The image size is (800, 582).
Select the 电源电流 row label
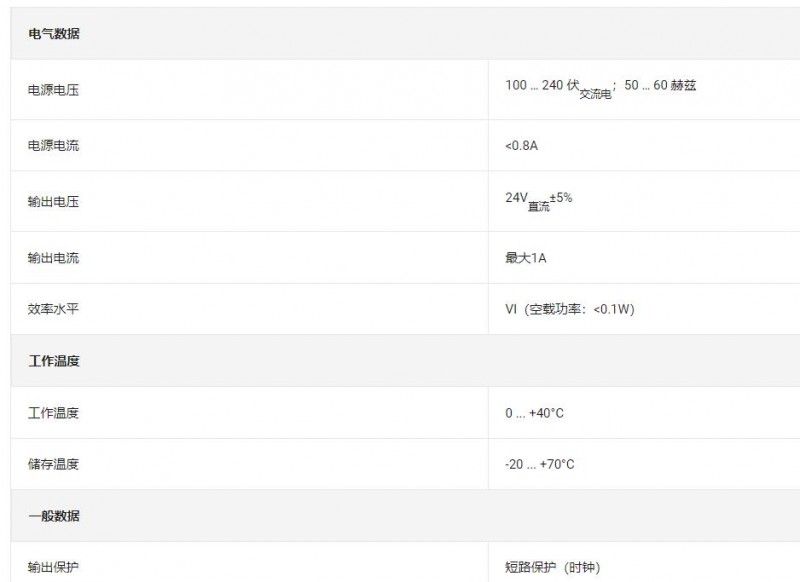pyautogui.click(x=54, y=145)
